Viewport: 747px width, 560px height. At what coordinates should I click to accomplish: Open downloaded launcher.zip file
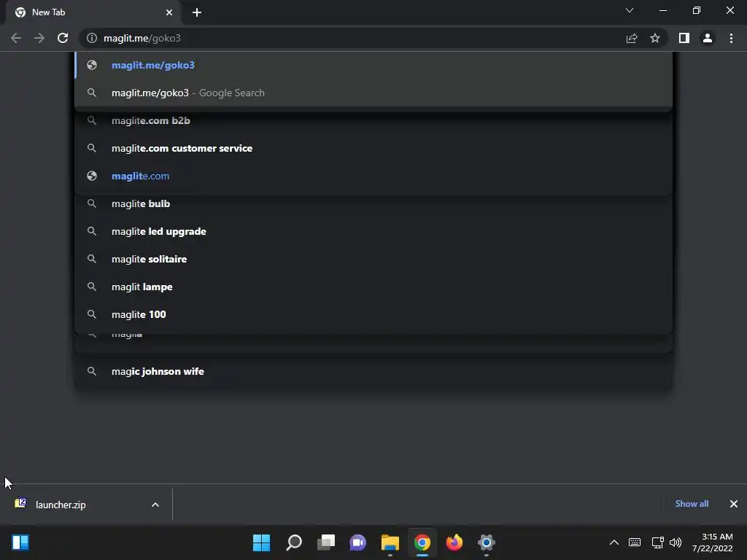coord(61,505)
